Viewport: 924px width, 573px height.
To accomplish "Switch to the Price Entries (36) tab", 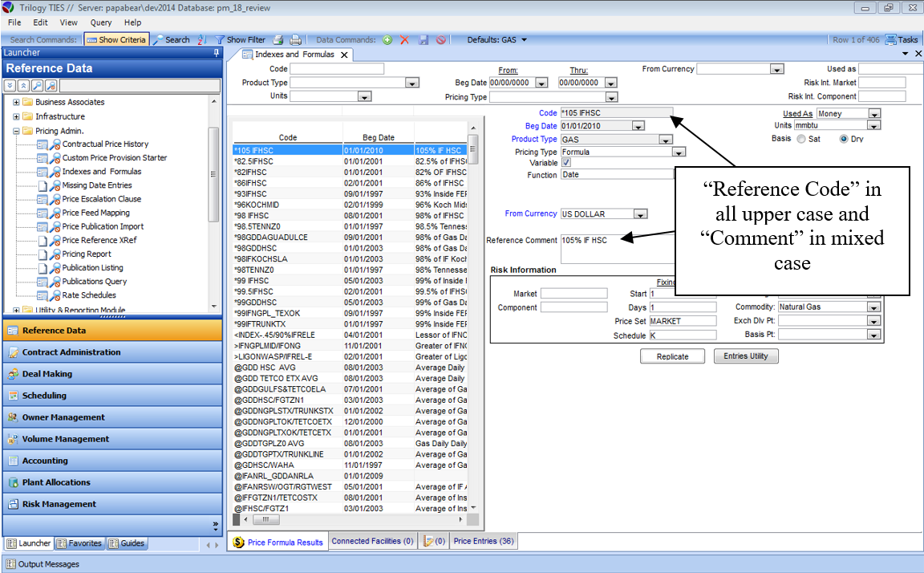I will (x=484, y=542).
